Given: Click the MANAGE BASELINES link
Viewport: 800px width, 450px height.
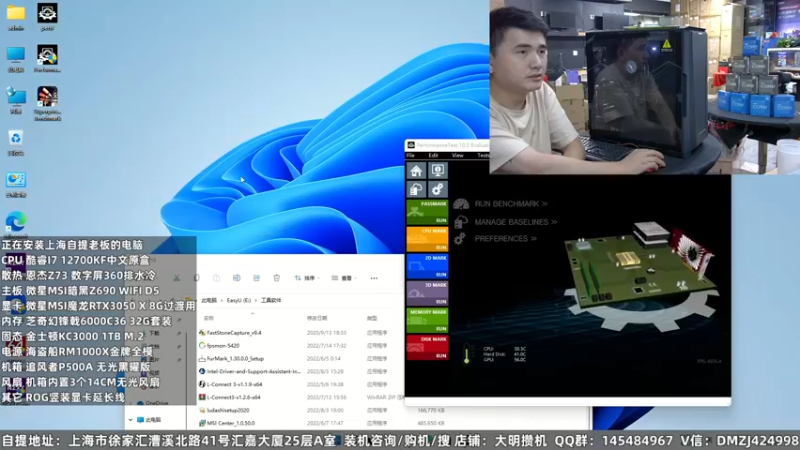Looking at the screenshot, I should [516, 222].
